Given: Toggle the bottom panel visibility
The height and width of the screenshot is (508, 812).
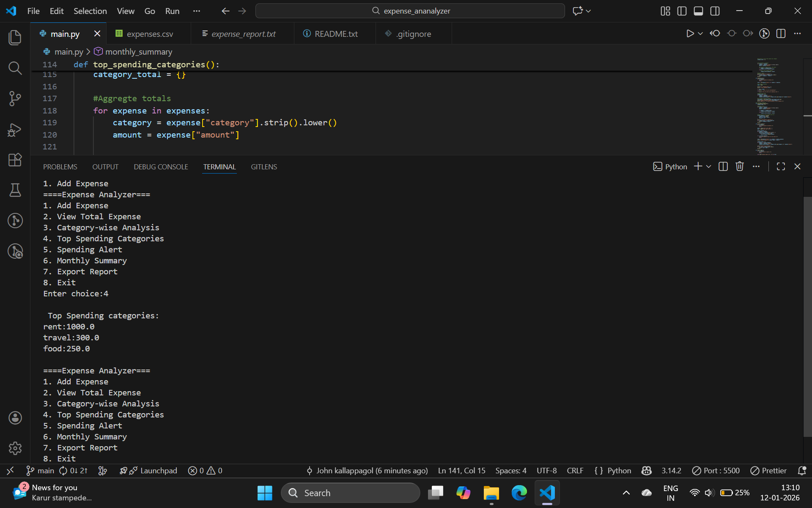Looking at the screenshot, I should tap(698, 11).
